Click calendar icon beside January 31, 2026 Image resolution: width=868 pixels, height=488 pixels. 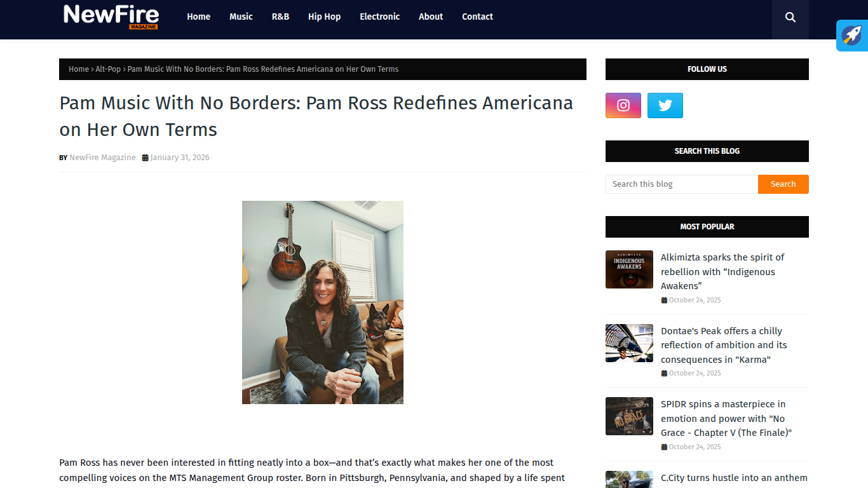click(145, 158)
